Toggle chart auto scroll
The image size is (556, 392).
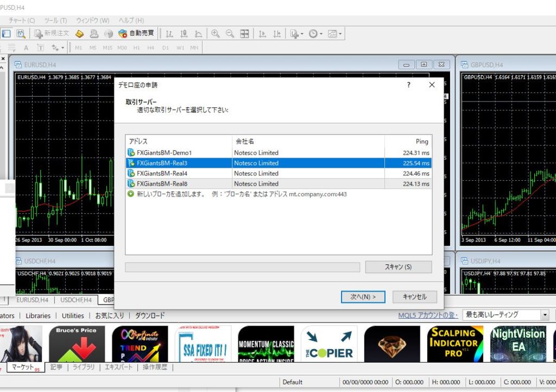[x=262, y=34]
